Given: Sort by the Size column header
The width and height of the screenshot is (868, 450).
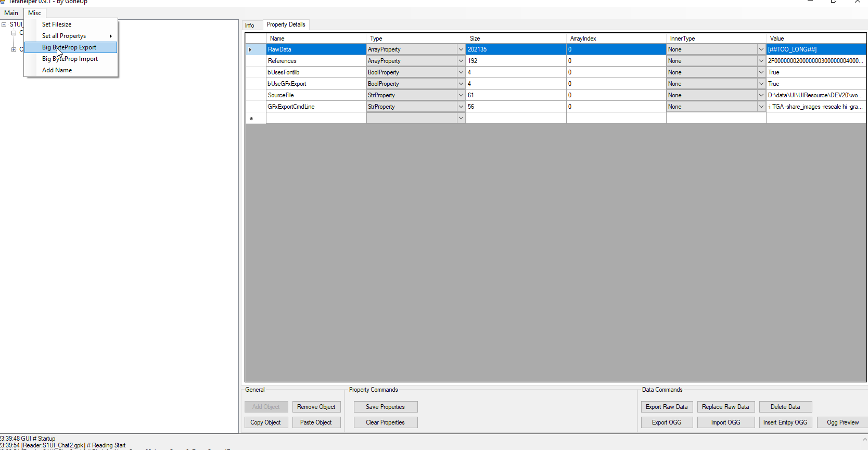Looking at the screenshot, I should coord(516,38).
